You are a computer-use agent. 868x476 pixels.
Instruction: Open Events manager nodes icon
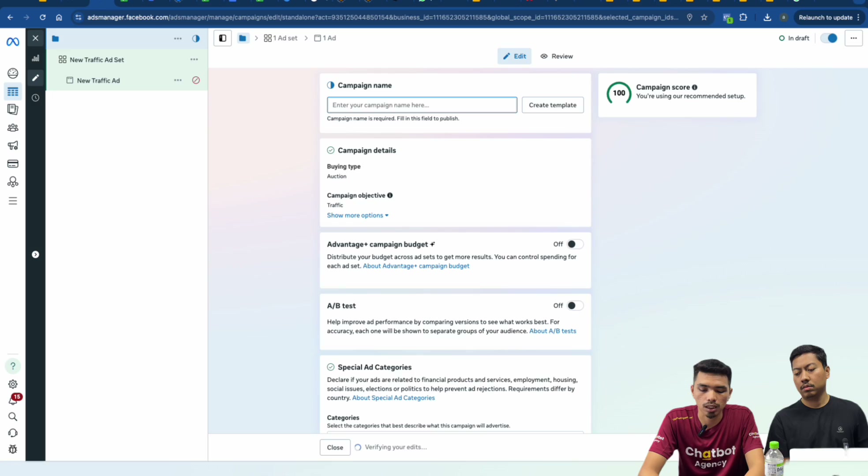click(x=13, y=182)
